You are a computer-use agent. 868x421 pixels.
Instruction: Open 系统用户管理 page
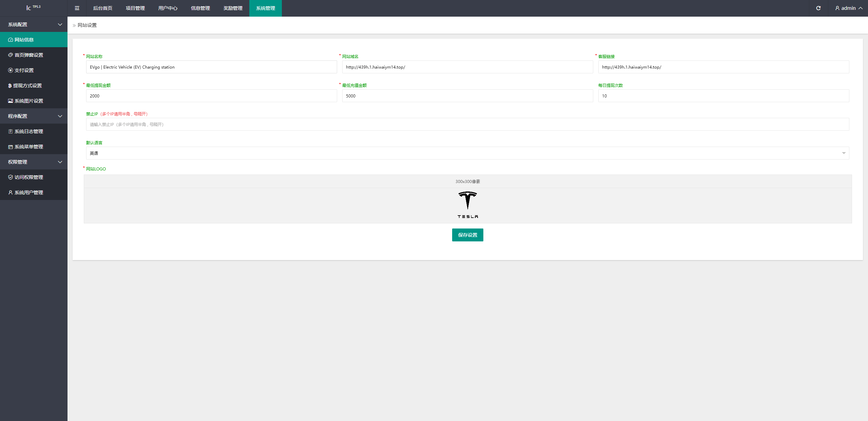[x=34, y=193]
